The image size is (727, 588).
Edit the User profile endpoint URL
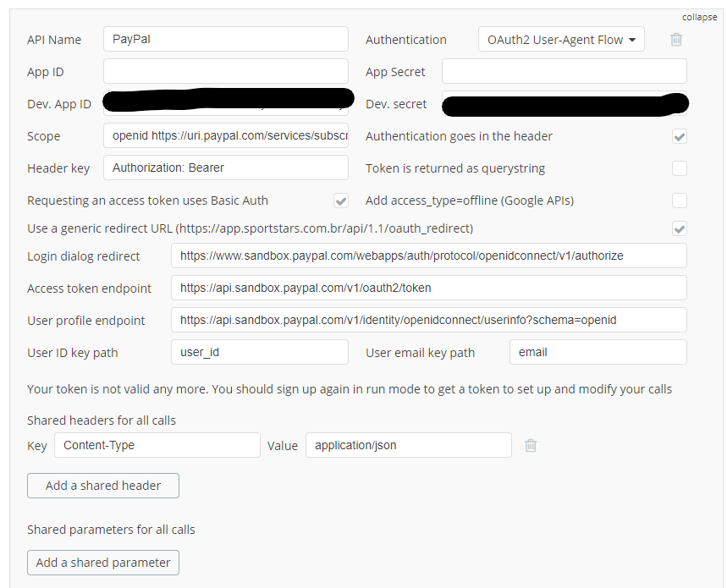(429, 320)
